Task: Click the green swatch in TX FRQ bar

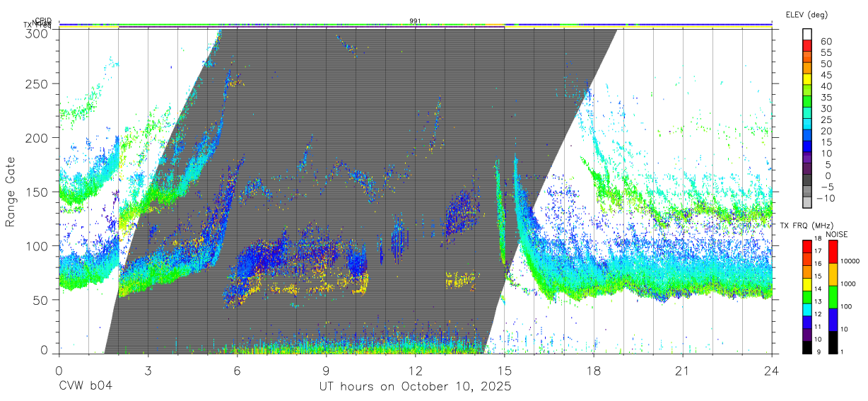Action: [807, 297]
